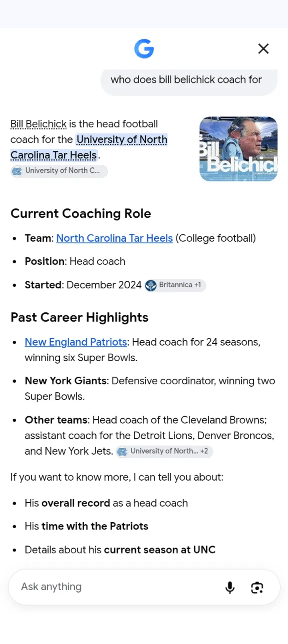Tap the highlighted University of North Carolina Tar Heels text
This screenshot has width=288, height=644.
(x=89, y=147)
